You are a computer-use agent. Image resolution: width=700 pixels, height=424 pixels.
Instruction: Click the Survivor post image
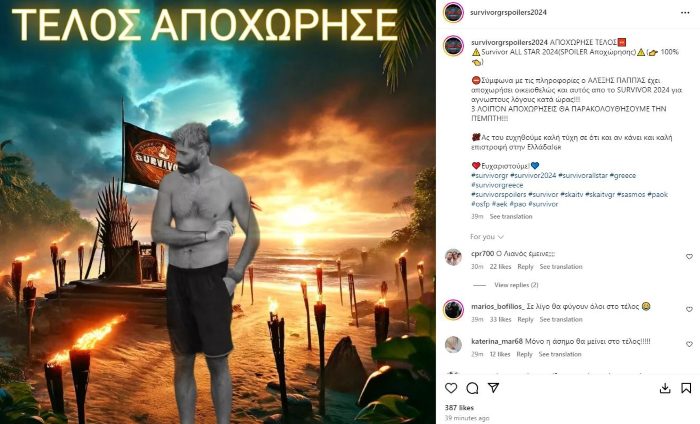218,212
